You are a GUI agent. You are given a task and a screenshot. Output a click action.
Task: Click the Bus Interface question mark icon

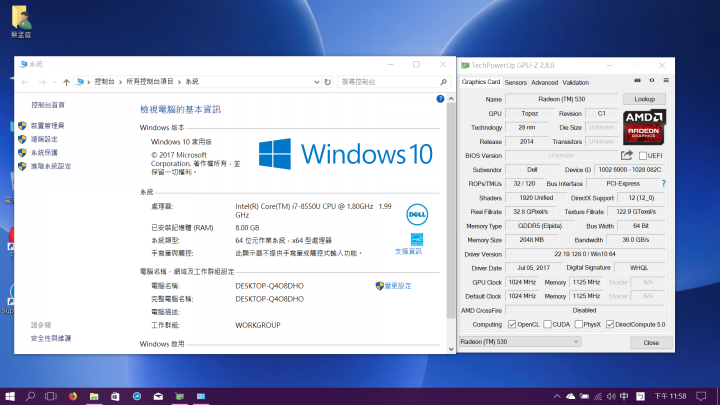[664, 183]
